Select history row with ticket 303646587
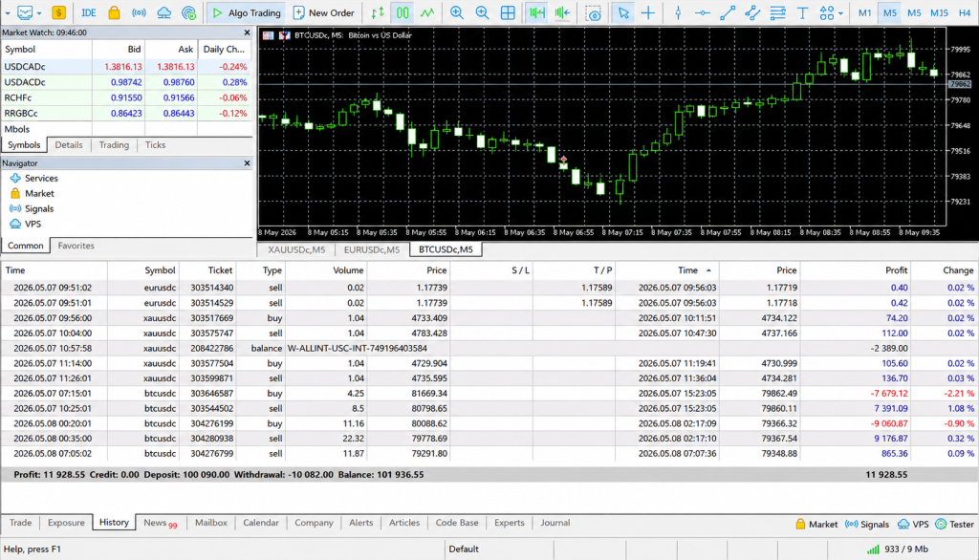Image resolution: width=979 pixels, height=560 pixels. (489, 394)
